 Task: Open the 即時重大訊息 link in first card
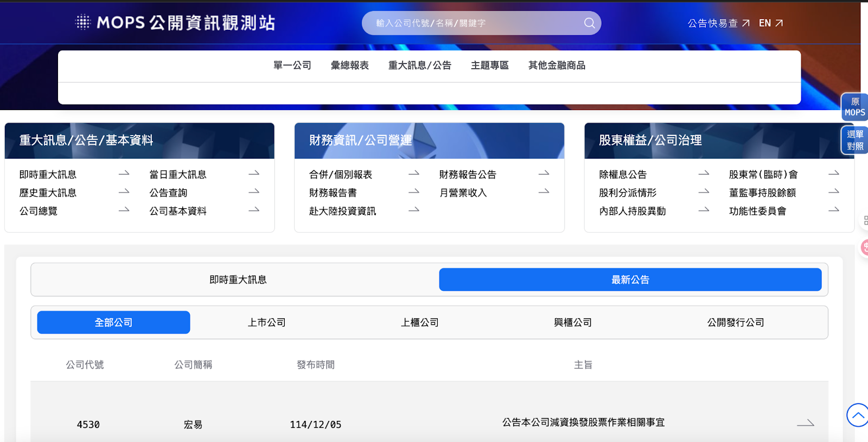(48, 175)
